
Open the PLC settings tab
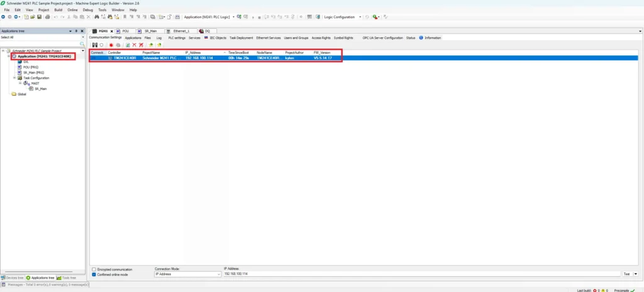click(177, 38)
